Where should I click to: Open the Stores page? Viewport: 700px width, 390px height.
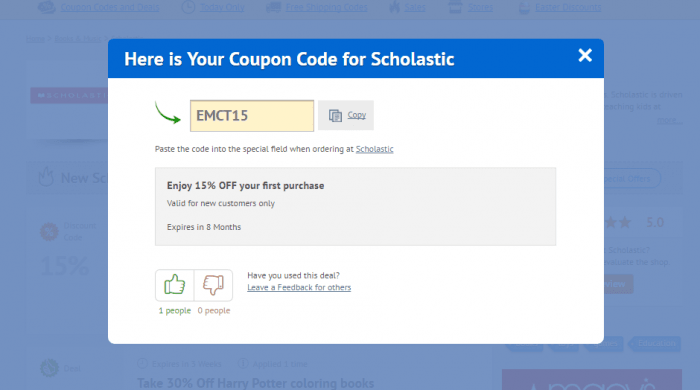point(480,7)
